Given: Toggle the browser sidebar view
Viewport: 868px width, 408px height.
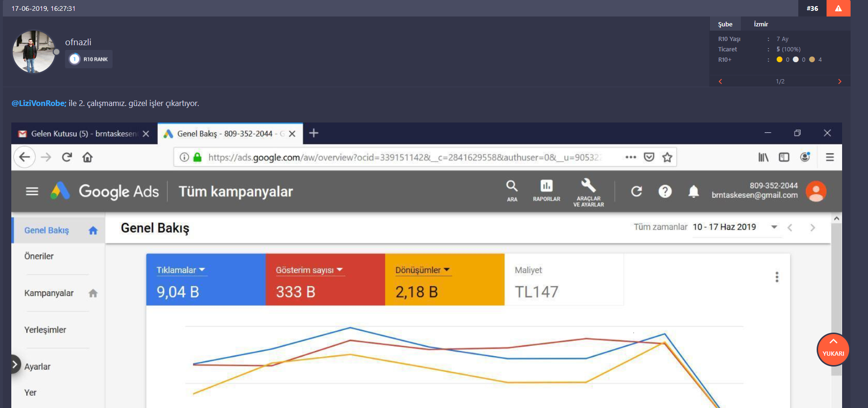Looking at the screenshot, I should (x=784, y=157).
